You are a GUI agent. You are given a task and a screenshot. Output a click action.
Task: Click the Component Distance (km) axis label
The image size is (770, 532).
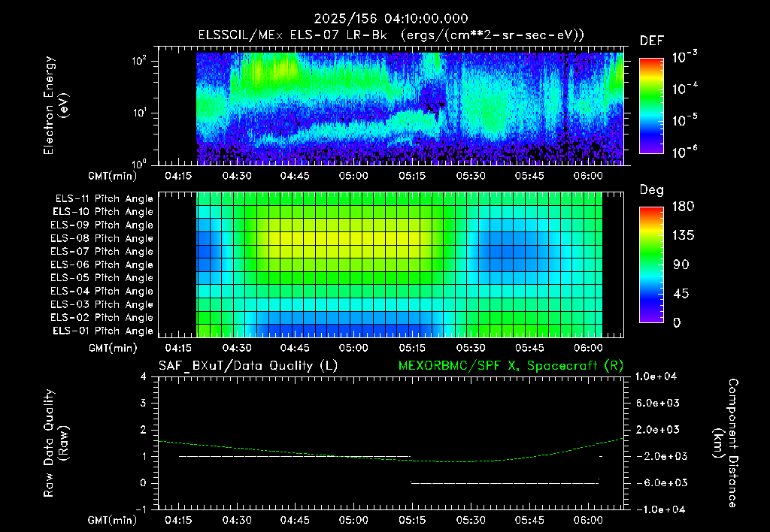pyautogui.click(x=726, y=443)
